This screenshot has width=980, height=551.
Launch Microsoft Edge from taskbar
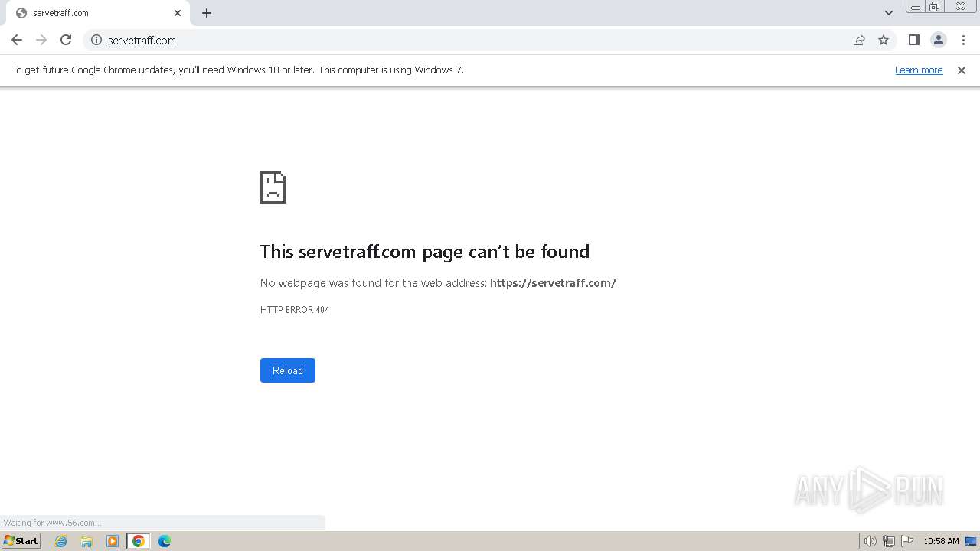[165, 541]
